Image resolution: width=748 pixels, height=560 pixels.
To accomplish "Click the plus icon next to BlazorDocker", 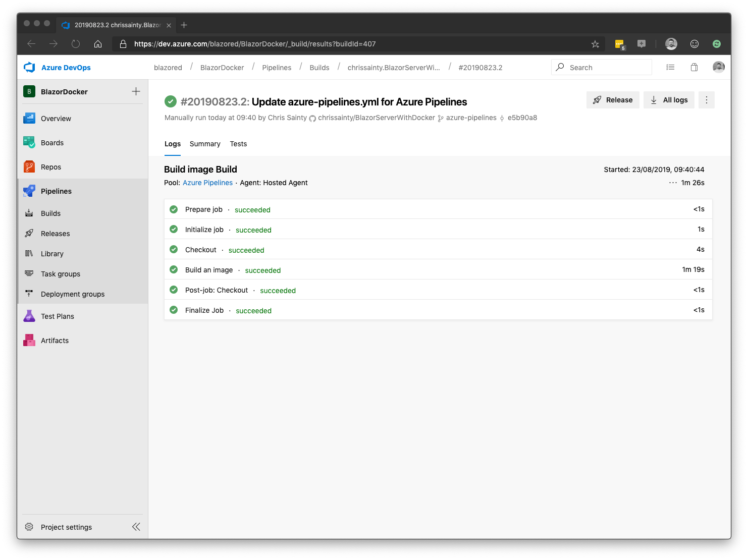I will [136, 91].
